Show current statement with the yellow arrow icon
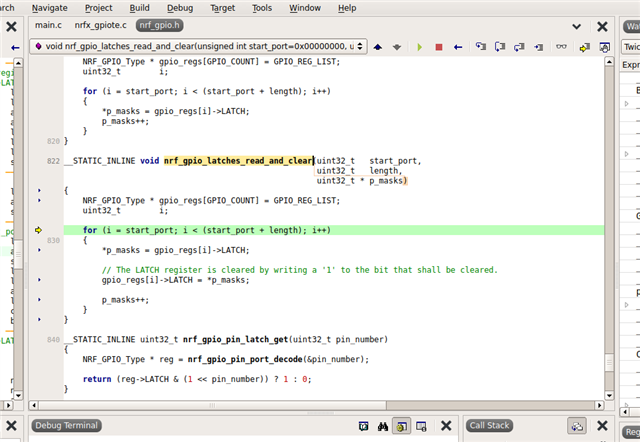 [584, 47]
